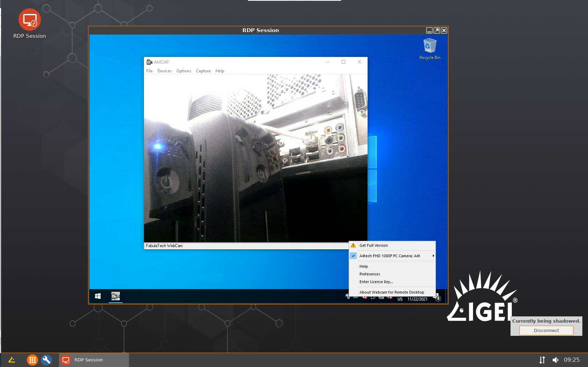Screen dimensions: 588x367
Task: Click the AMCAP webcam video preview area
Action: [256, 158]
